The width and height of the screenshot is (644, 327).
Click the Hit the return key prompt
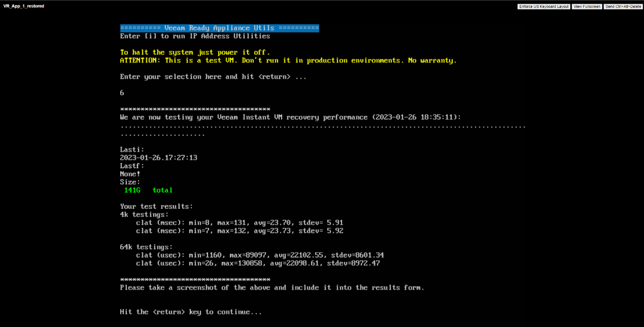[191, 312]
